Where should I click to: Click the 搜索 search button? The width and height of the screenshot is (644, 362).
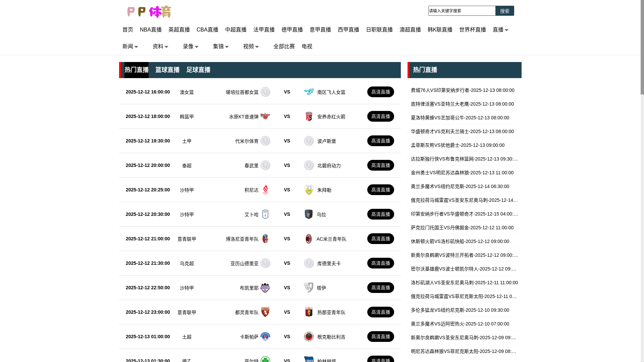pos(504,11)
